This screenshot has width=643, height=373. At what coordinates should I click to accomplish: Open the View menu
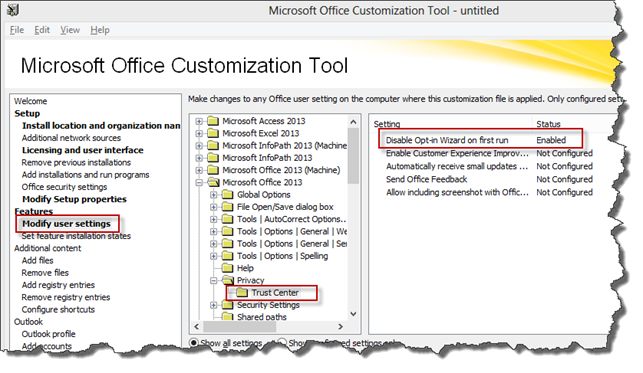tap(70, 30)
